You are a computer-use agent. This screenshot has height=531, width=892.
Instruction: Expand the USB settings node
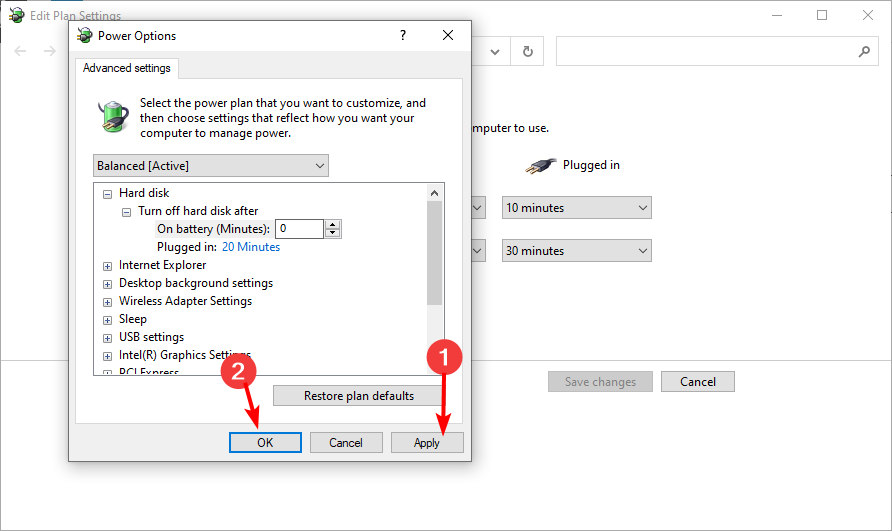[108, 338]
